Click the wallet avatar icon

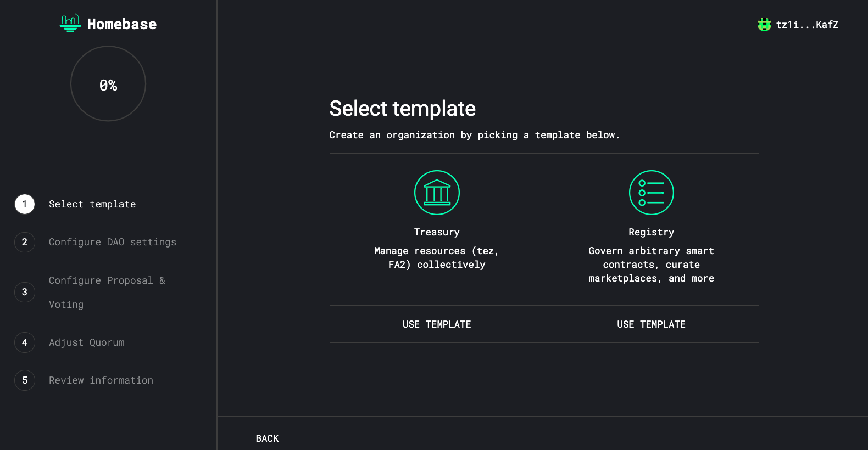764,25
